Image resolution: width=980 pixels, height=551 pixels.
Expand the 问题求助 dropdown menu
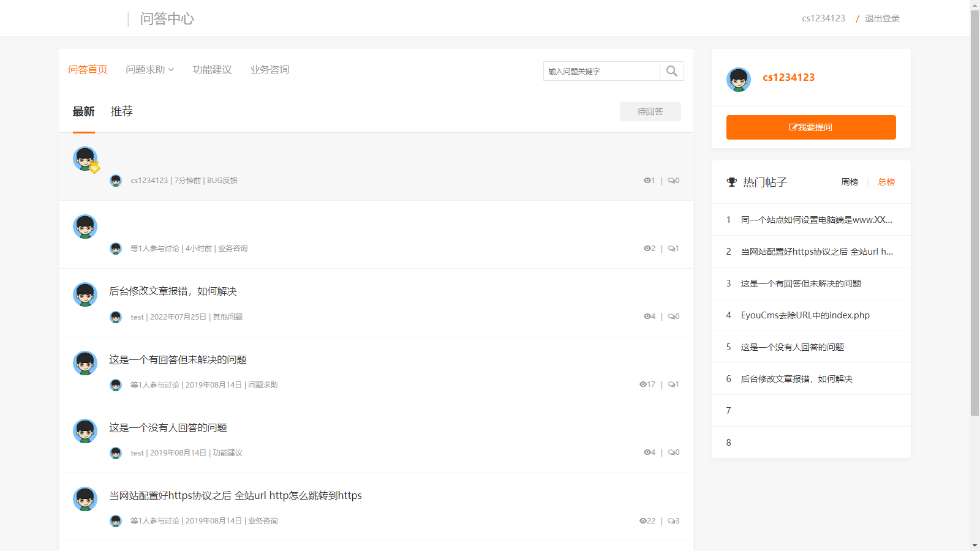coord(150,70)
